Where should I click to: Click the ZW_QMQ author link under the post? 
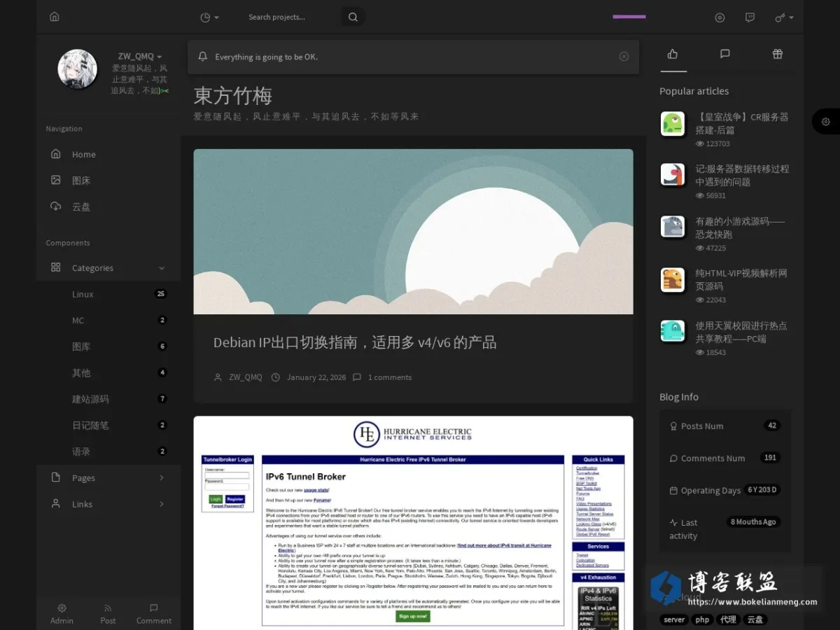[x=245, y=377]
